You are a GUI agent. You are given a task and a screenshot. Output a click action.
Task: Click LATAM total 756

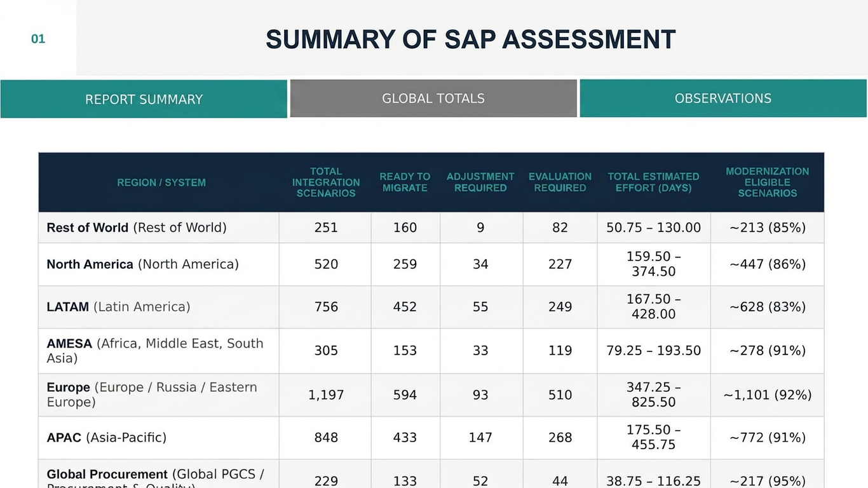(x=326, y=307)
